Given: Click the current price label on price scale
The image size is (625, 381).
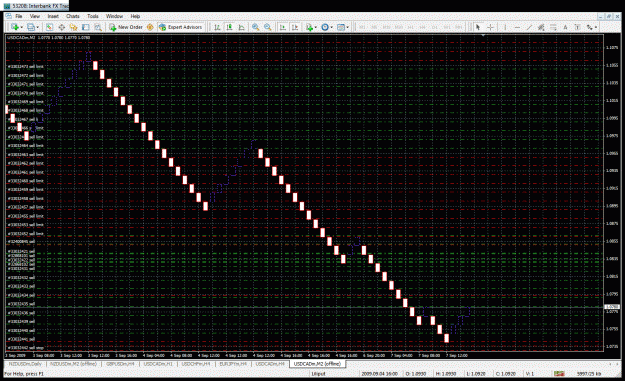Looking at the screenshot, I should pyautogui.click(x=611, y=306).
